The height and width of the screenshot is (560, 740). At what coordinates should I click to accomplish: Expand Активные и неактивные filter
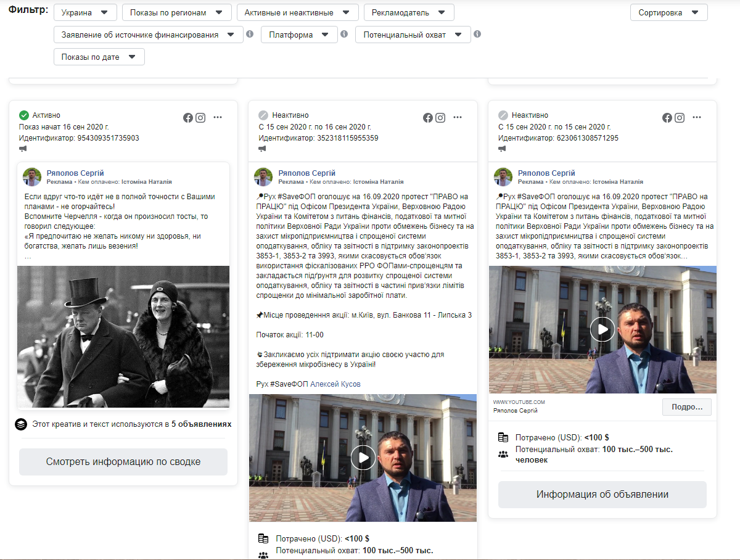(297, 12)
